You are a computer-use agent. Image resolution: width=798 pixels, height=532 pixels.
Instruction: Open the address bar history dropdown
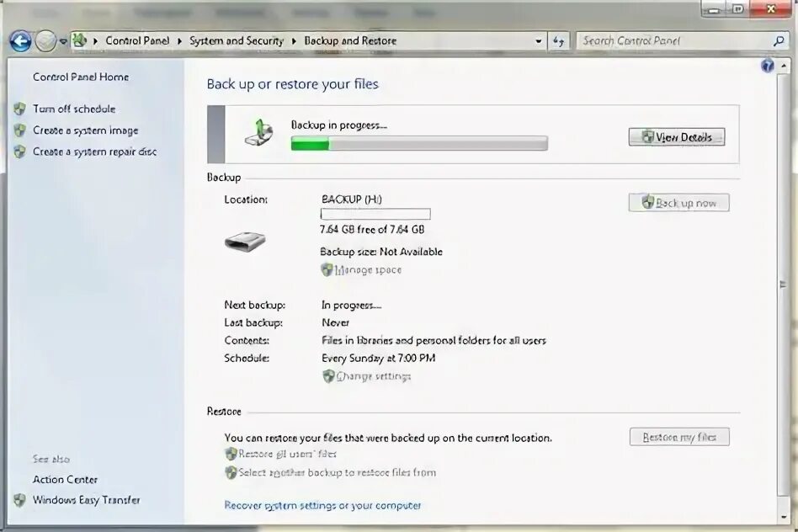pyautogui.click(x=539, y=41)
